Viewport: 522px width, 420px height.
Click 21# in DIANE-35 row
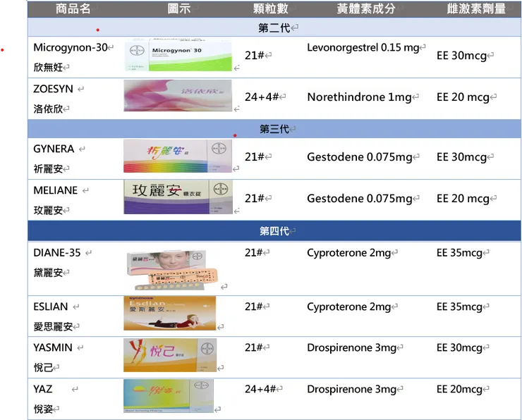pyautogui.click(x=254, y=252)
